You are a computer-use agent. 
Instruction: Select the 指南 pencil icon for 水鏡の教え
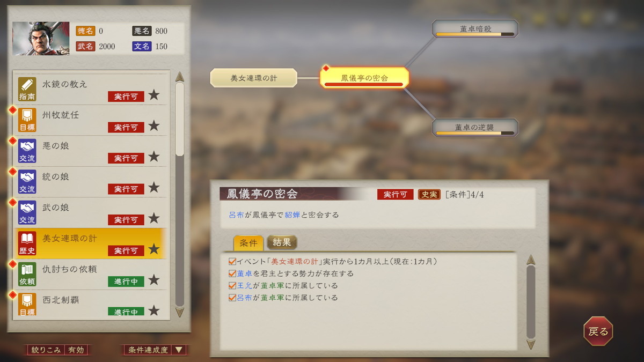click(x=27, y=89)
